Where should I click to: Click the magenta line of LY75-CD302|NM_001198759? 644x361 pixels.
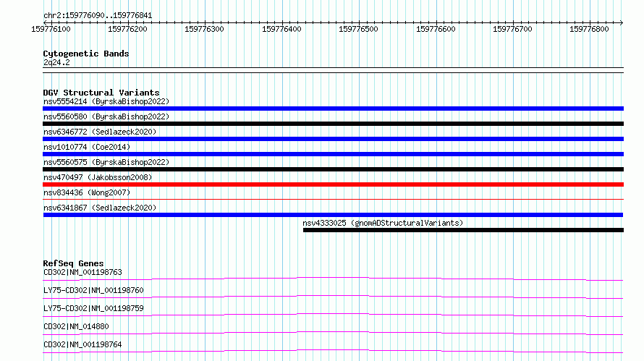pos(333,315)
